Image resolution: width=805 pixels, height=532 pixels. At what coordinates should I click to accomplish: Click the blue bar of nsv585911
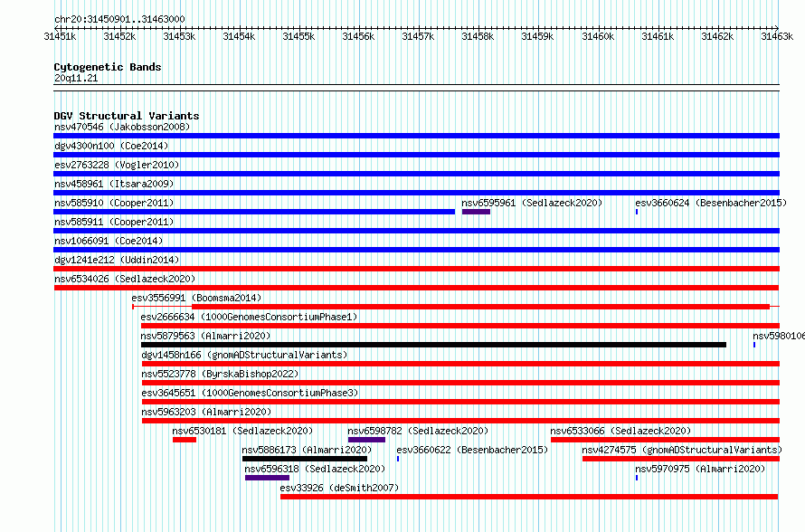coord(416,231)
